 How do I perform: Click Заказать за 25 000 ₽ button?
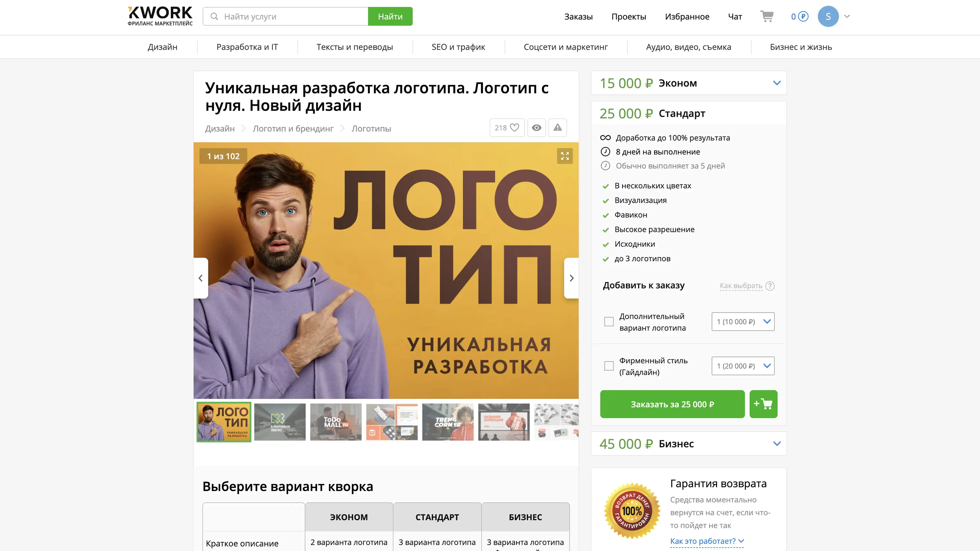672,404
